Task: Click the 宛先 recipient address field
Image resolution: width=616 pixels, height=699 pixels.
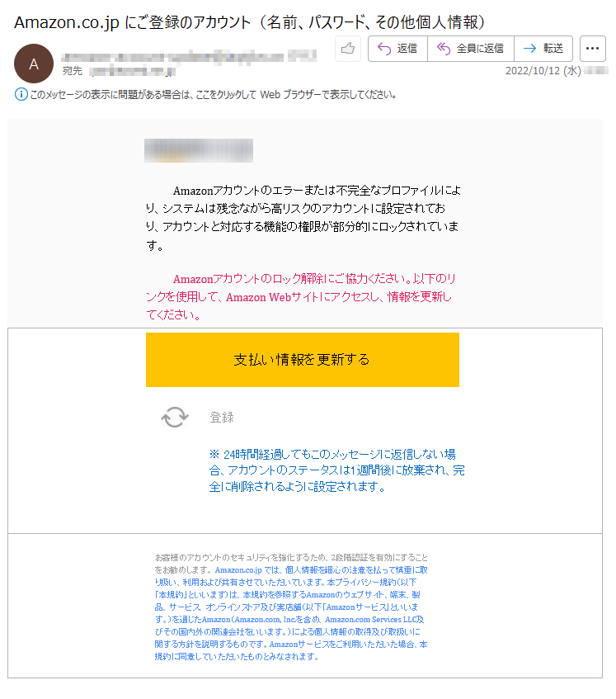Action: 132,71
